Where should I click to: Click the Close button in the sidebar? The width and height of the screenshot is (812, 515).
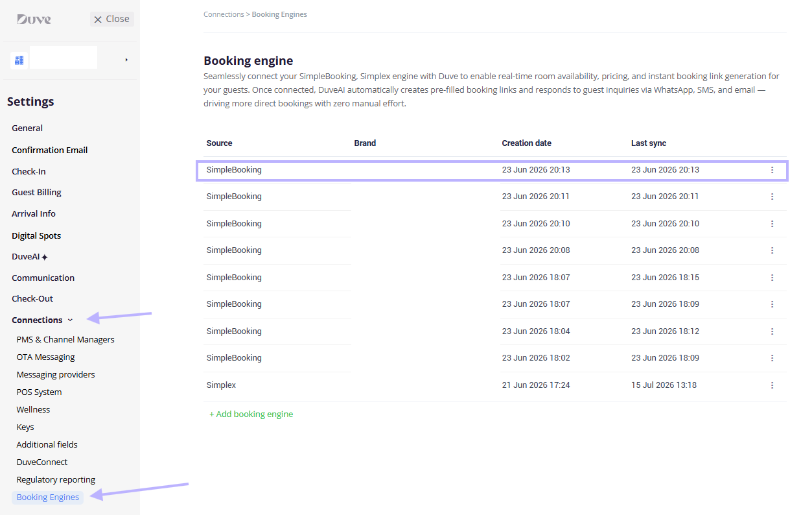pos(112,19)
